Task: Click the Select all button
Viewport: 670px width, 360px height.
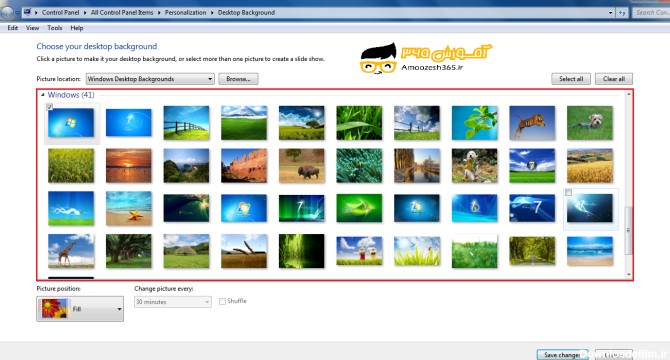Action: [x=571, y=79]
